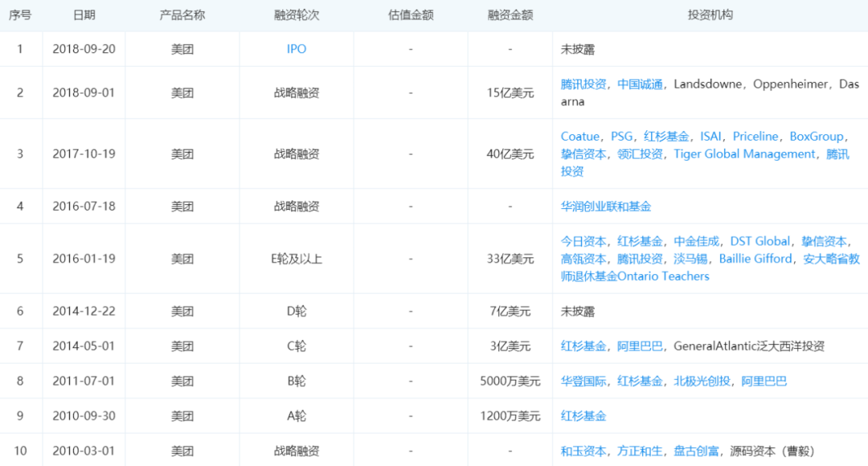The width and height of the screenshot is (868, 466).
Task: Click the E轮及以上 round cell
Action: pyautogui.click(x=297, y=259)
